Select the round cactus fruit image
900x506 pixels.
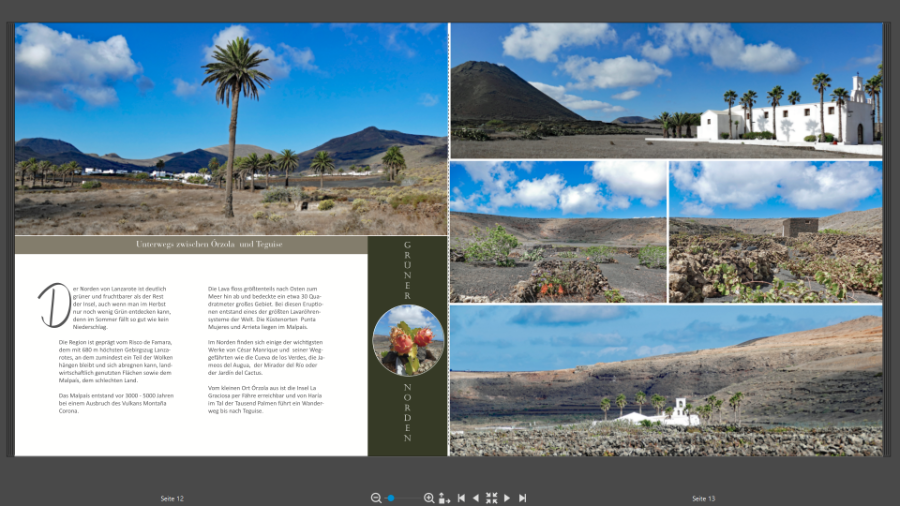(408, 341)
